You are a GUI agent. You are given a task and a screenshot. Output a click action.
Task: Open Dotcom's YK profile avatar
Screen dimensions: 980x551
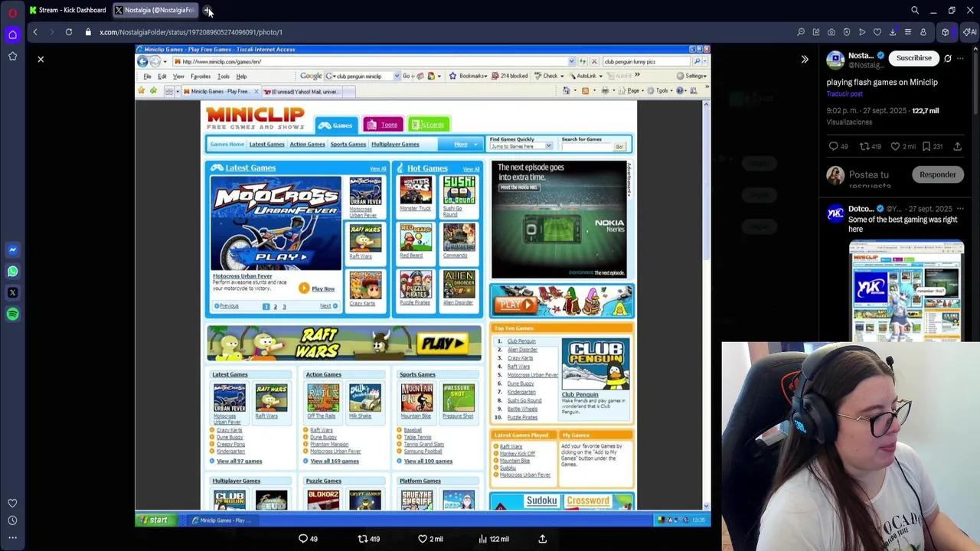[x=835, y=215]
